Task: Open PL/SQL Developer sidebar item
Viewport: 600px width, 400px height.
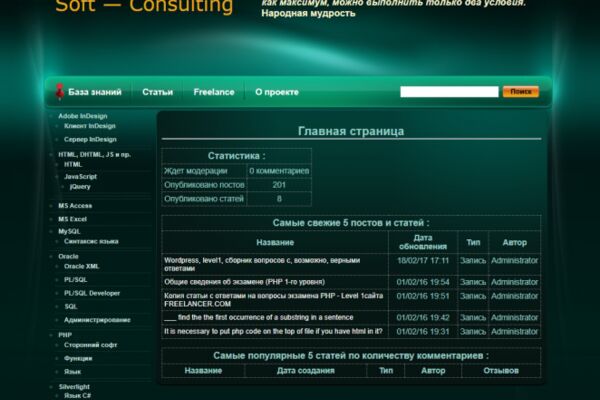Action: coord(92,293)
